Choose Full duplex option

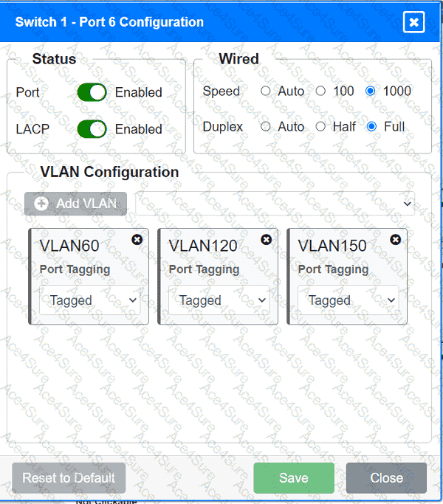[x=371, y=127]
